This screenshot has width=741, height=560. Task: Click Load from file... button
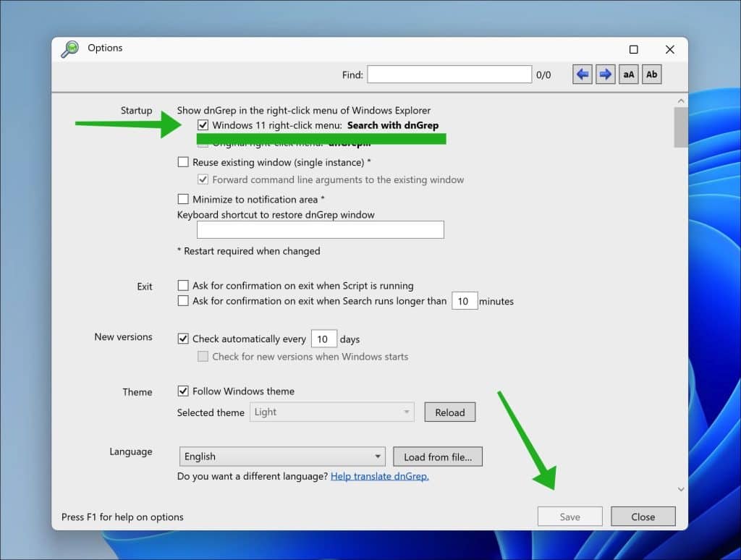pyautogui.click(x=438, y=457)
